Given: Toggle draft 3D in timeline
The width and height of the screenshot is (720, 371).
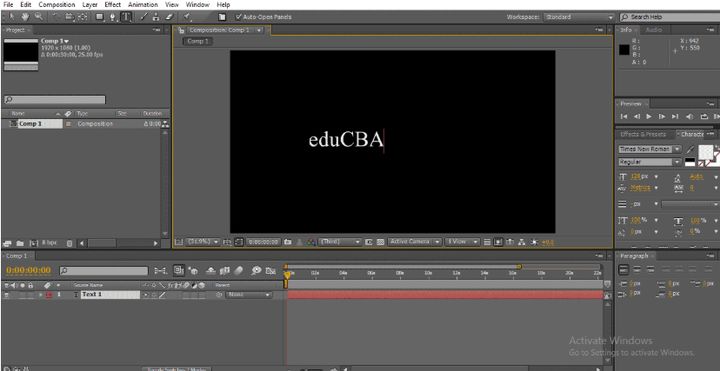Looking at the screenshot, I should pyautogui.click(x=194, y=271).
